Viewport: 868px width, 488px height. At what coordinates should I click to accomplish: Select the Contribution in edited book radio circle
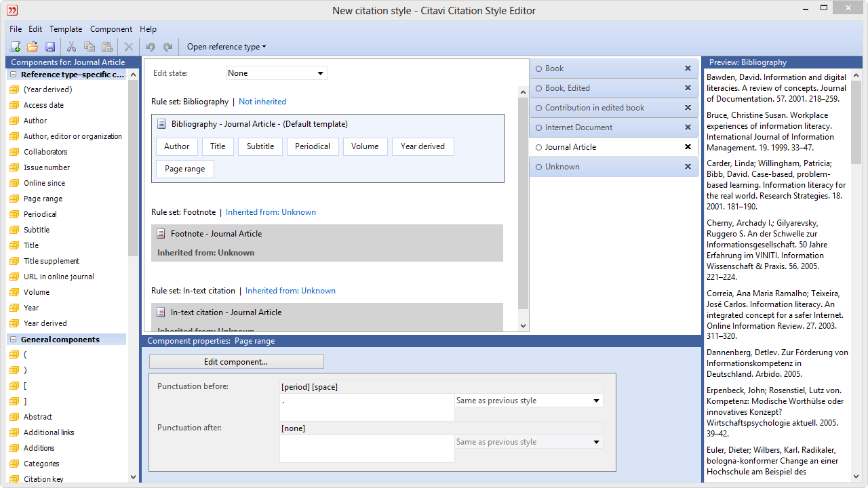point(538,108)
